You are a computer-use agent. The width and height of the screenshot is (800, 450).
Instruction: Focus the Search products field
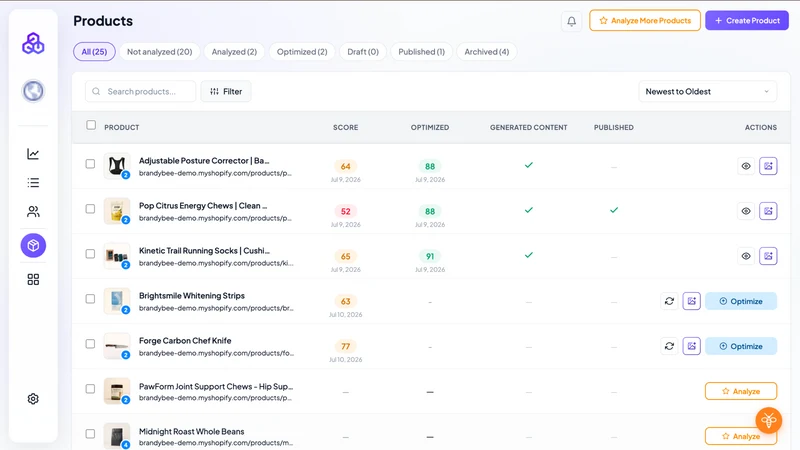140,91
